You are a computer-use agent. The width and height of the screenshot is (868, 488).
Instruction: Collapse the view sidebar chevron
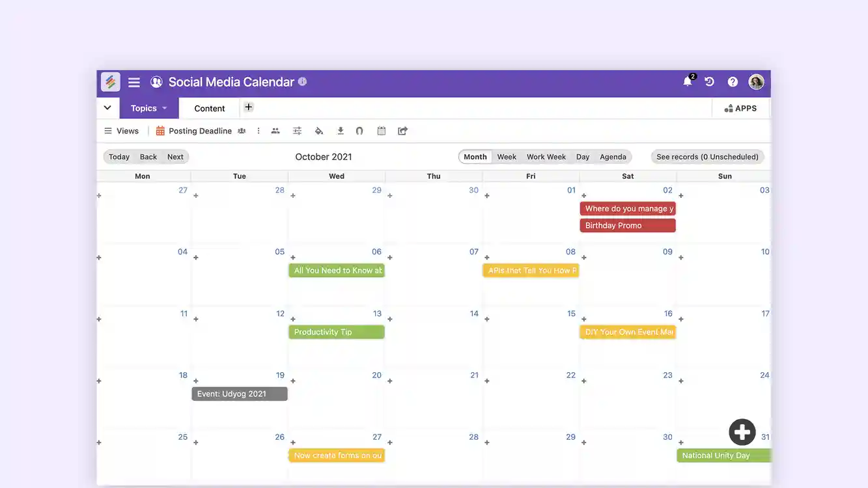coord(107,107)
